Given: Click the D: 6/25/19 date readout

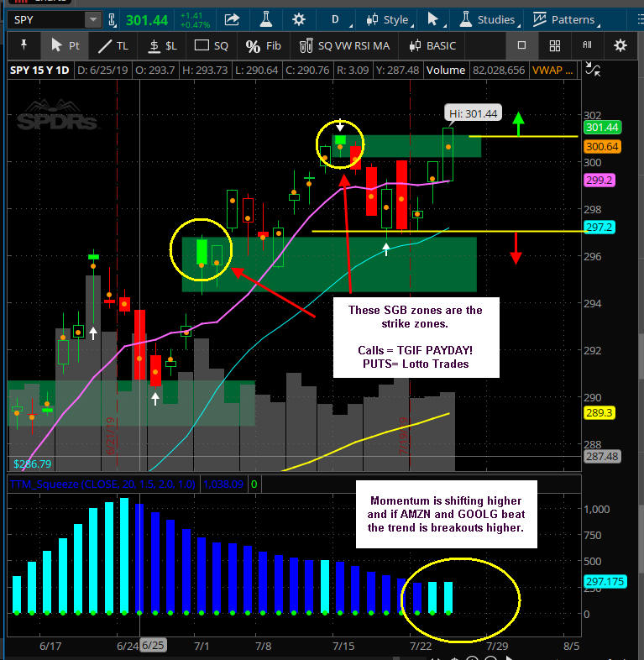Looking at the screenshot, I should [x=102, y=70].
